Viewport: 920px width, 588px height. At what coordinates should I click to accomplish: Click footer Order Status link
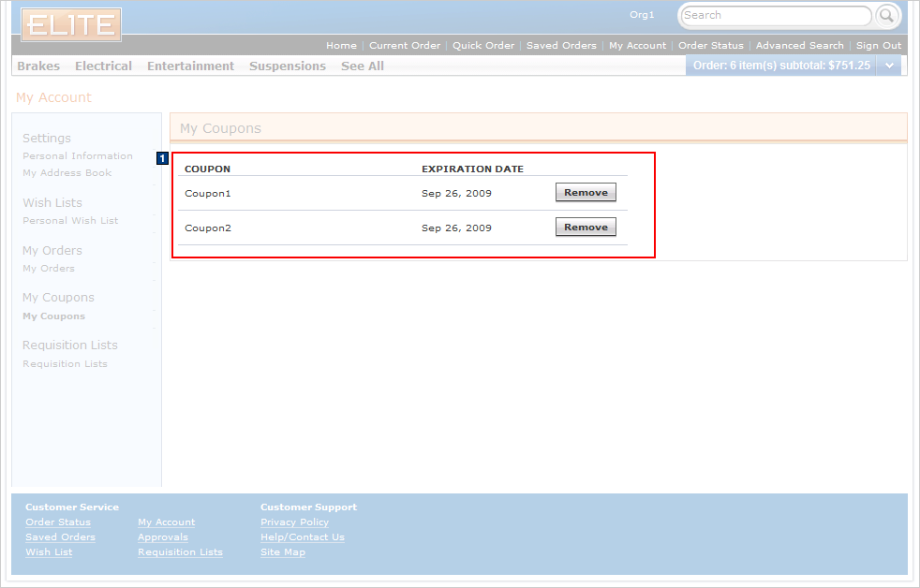pos(58,522)
